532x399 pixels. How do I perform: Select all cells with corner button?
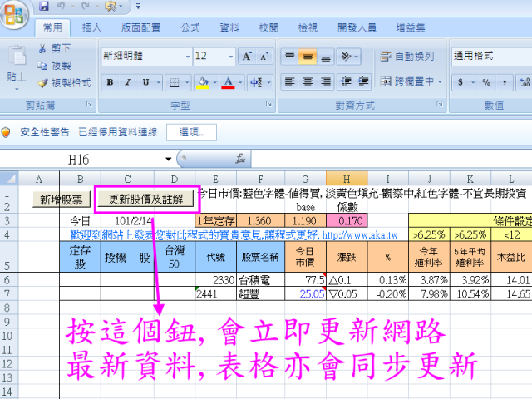(x=9, y=179)
